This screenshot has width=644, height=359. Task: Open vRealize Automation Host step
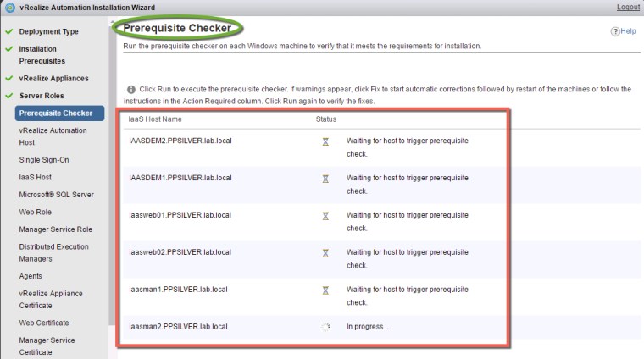pyautogui.click(x=53, y=136)
